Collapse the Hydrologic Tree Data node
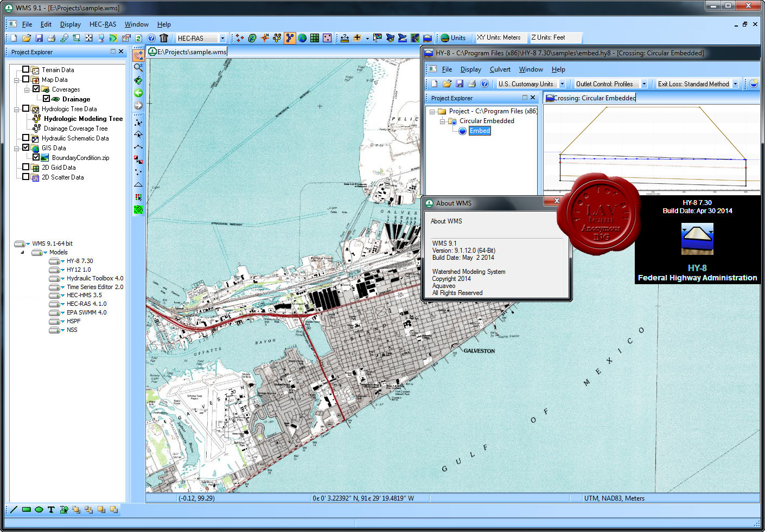Image resolution: width=765 pixels, height=532 pixels. (16, 109)
